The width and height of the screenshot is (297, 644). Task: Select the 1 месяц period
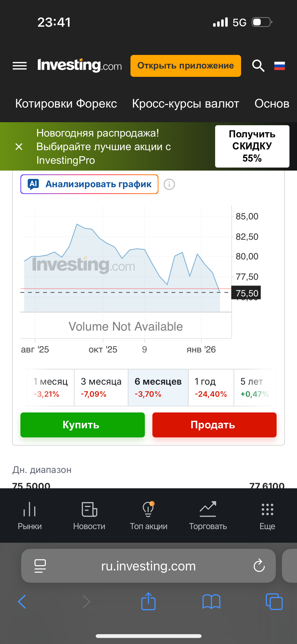(51, 388)
